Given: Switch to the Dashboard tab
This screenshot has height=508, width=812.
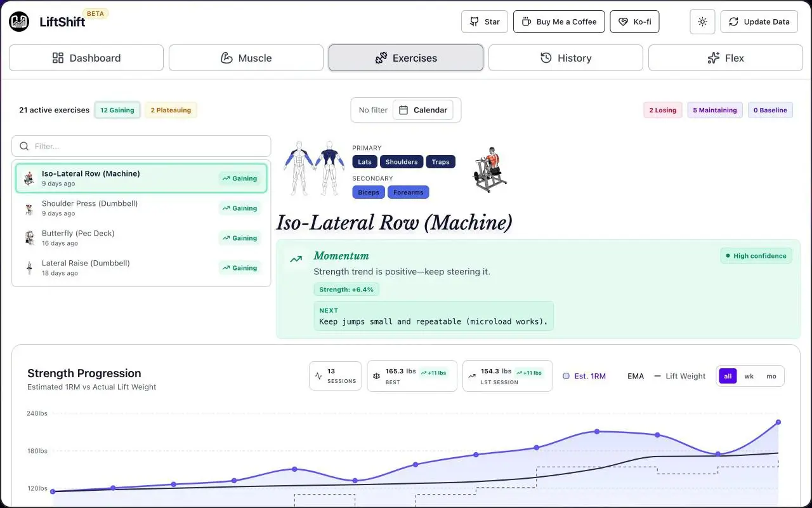Looking at the screenshot, I should point(86,58).
